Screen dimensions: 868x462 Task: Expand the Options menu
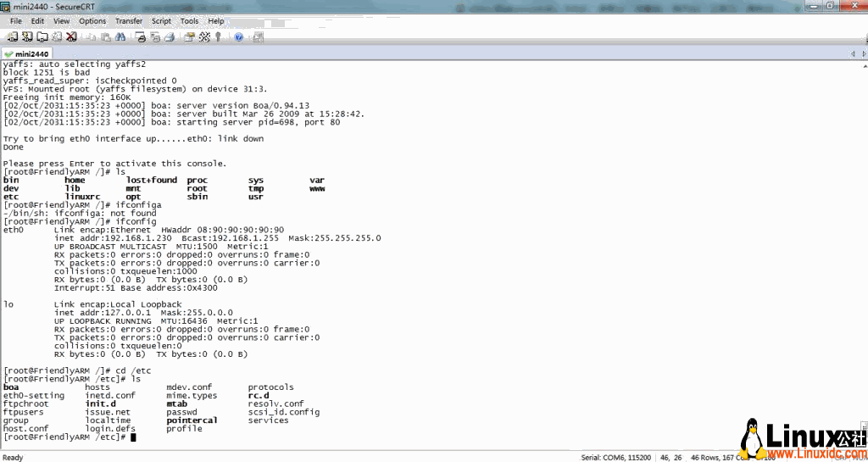(92, 21)
